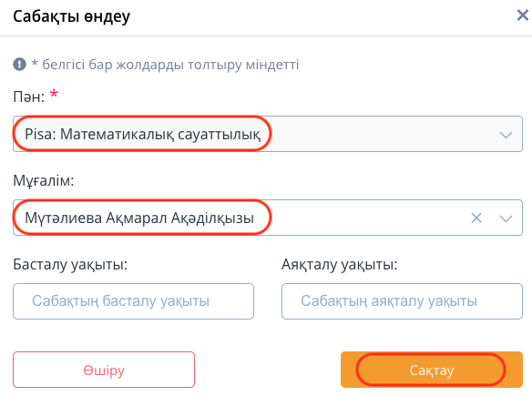Click the exclamation info icon

[x=19, y=64]
